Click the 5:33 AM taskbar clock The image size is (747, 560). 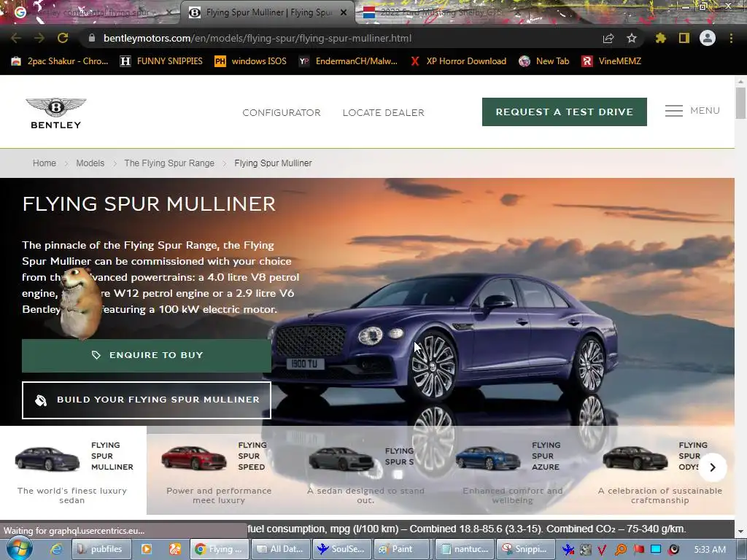(x=710, y=550)
